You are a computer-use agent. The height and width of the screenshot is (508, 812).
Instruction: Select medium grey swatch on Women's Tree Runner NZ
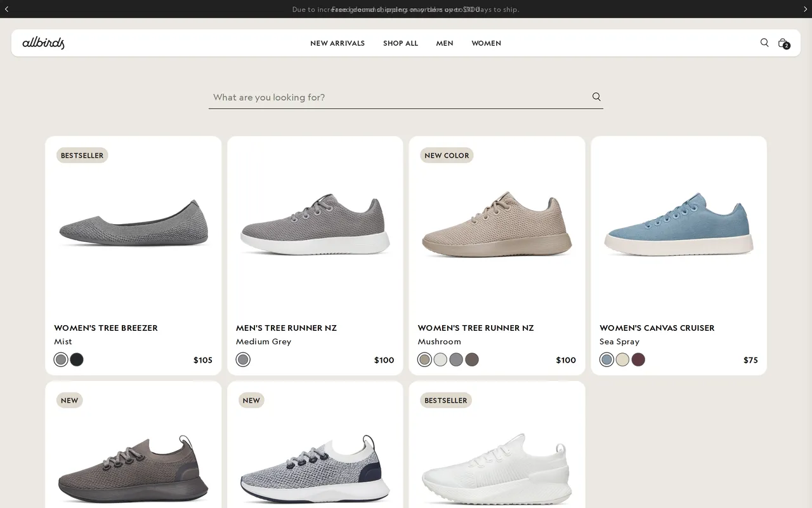(456, 359)
